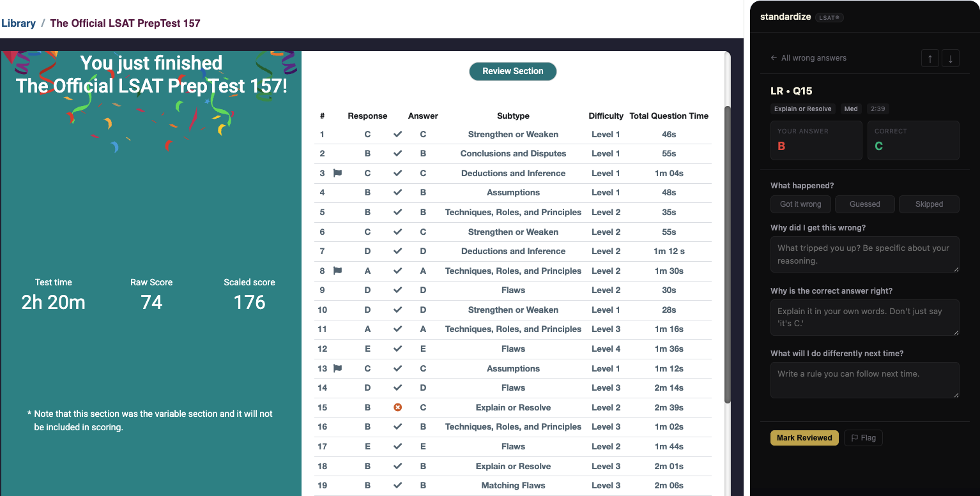This screenshot has width=980, height=496.
Task: Click the flag icon beside question 8
Action: pos(337,271)
